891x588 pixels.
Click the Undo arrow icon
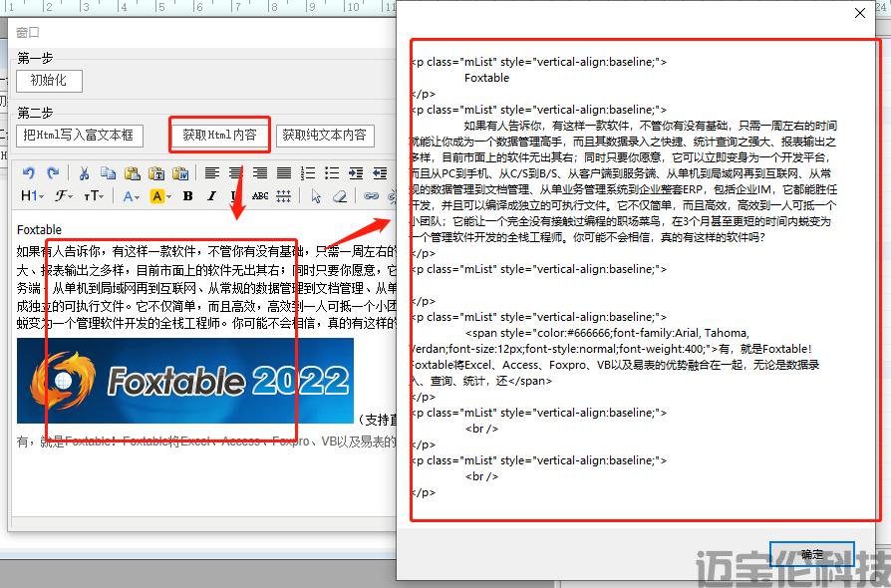28,173
